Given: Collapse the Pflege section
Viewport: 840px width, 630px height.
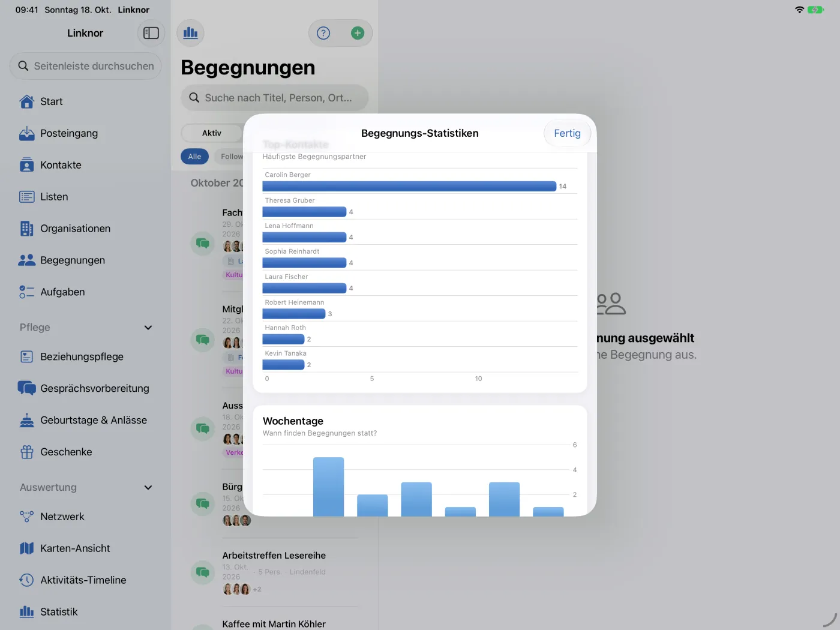Looking at the screenshot, I should (148, 328).
